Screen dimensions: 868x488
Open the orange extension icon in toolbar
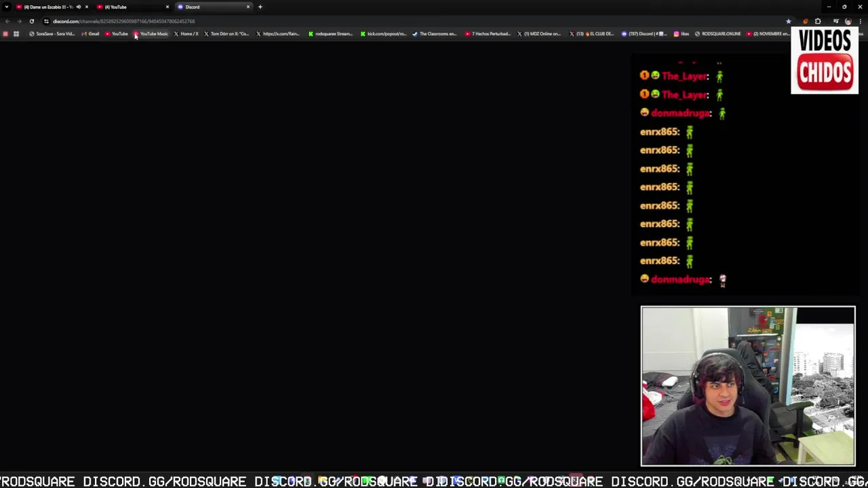coord(806,21)
